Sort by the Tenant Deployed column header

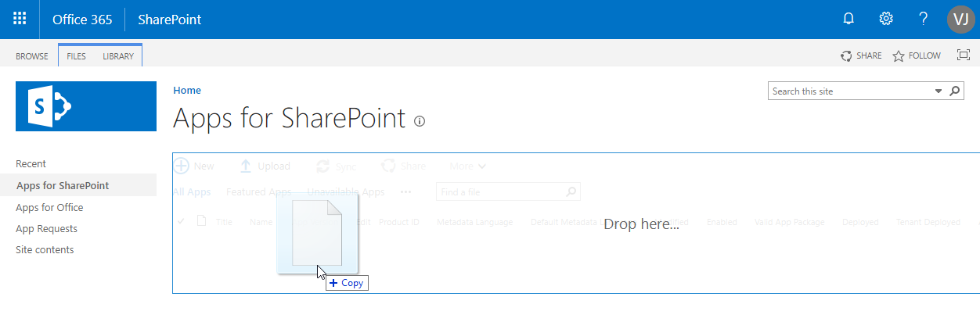coord(928,222)
